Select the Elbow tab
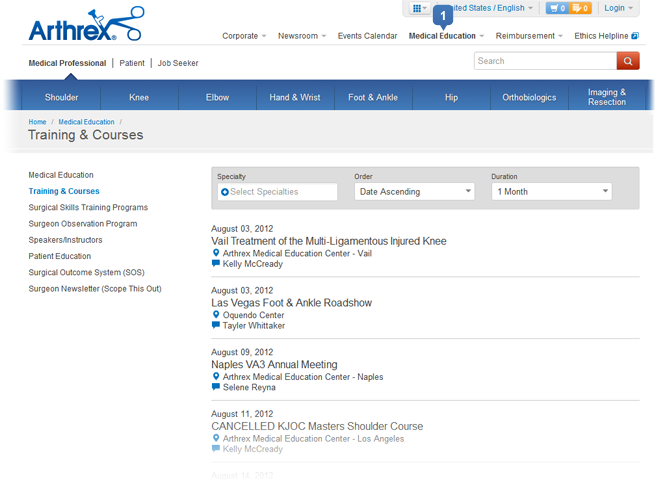Screen dimensions: 660x492 (x=217, y=97)
